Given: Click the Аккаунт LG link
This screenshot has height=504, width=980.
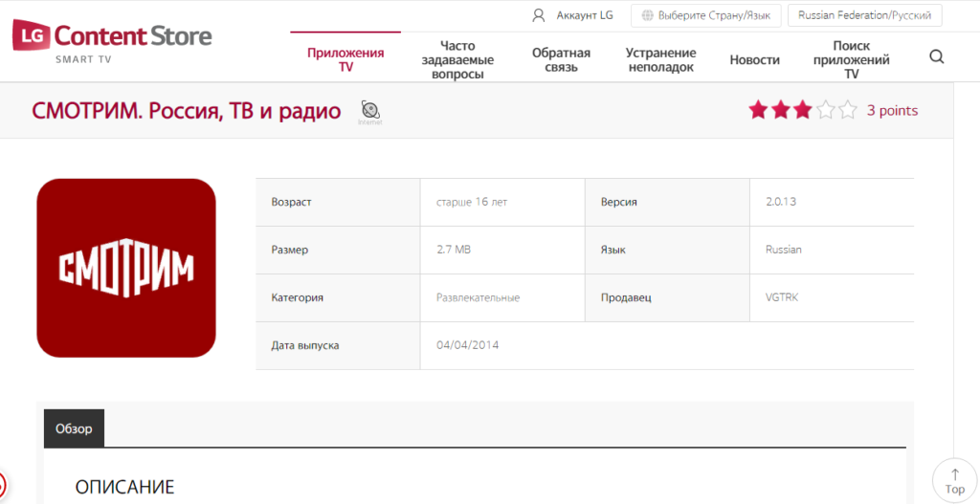Looking at the screenshot, I should tap(585, 15).
